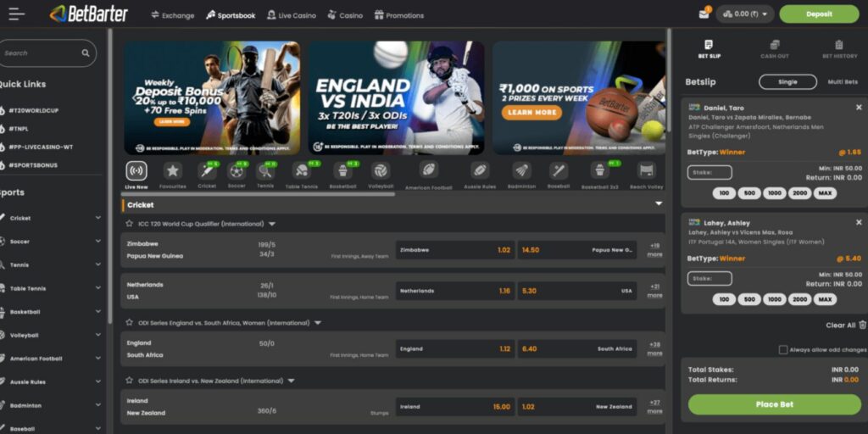Favourite ODI Series Ireland vs. New Zealand

pyautogui.click(x=129, y=381)
